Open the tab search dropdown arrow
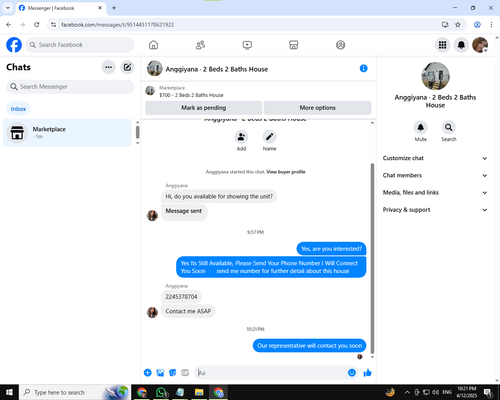500x400 pixels. [x=8, y=8]
